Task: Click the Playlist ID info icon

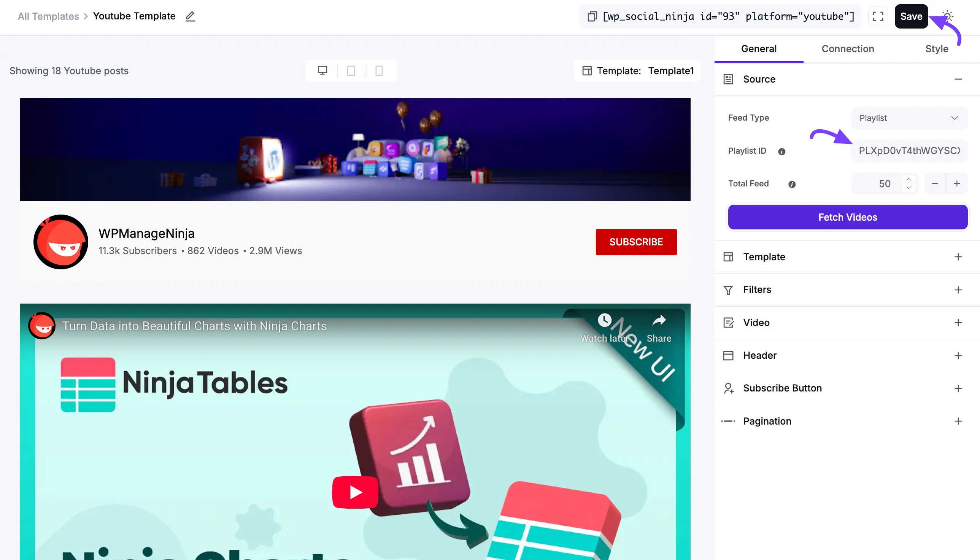Action: coord(781,151)
